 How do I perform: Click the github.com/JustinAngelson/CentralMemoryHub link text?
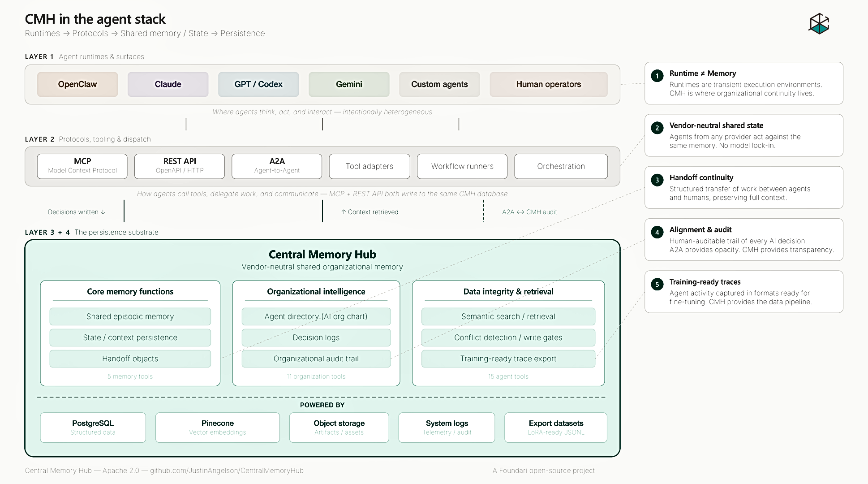(x=227, y=471)
